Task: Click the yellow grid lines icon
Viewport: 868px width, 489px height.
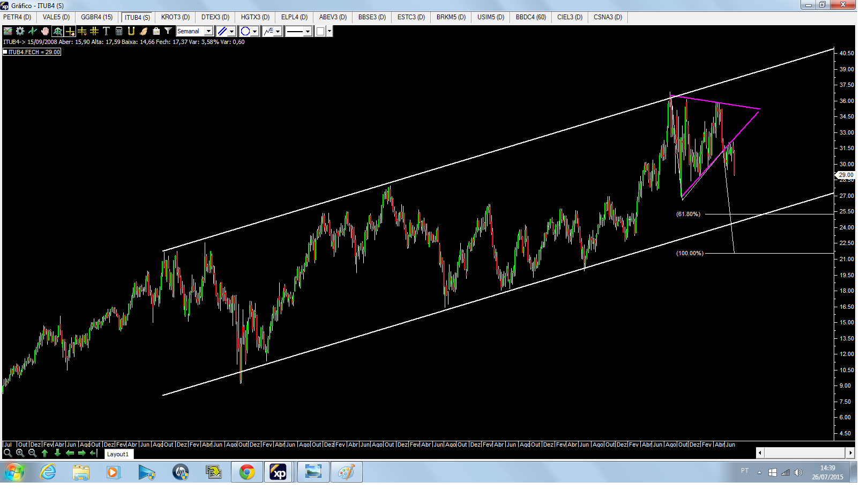Action: click(95, 32)
